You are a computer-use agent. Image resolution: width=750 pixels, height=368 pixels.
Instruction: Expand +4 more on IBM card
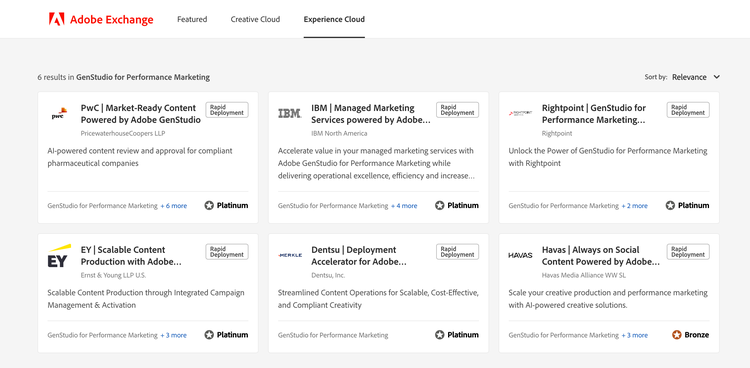click(404, 206)
